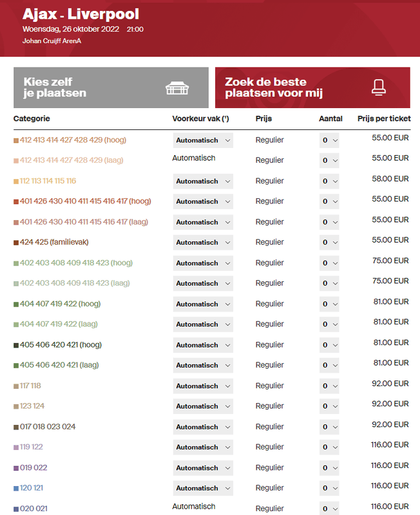Open Automatisch dropdown for 424 425 familievak
This screenshot has width=420, height=515.
point(203,243)
